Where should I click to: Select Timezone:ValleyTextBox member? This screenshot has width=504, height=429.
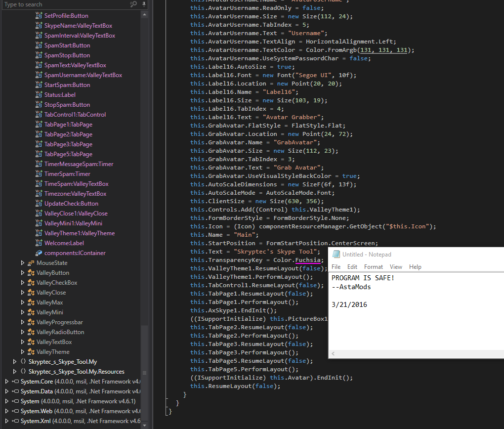click(75, 194)
